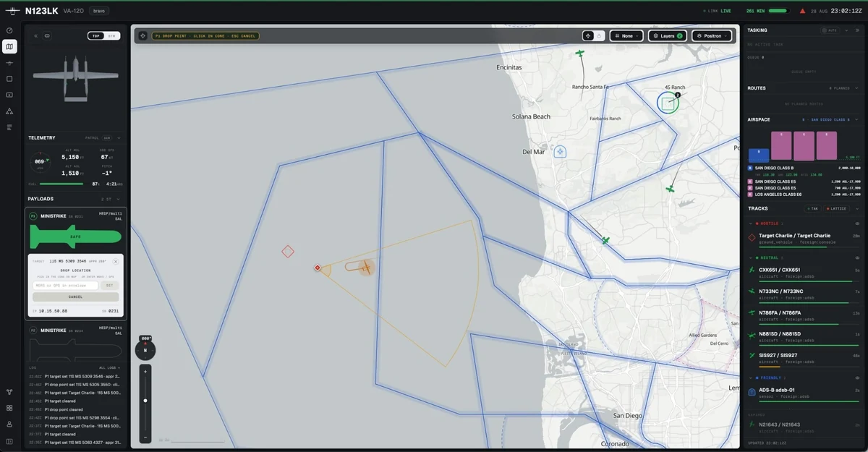Select the hand tool on map toolbar
Screen dimensions: 868x452
[x=599, y=35]
